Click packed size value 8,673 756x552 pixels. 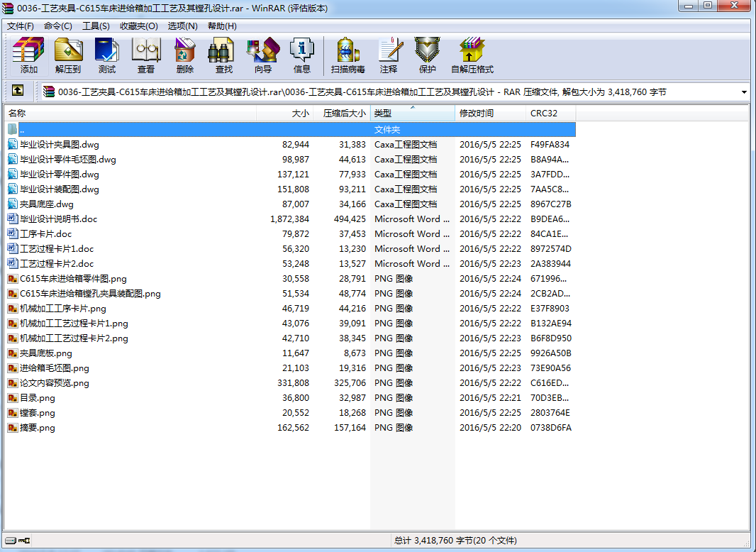tap(355, 353)
